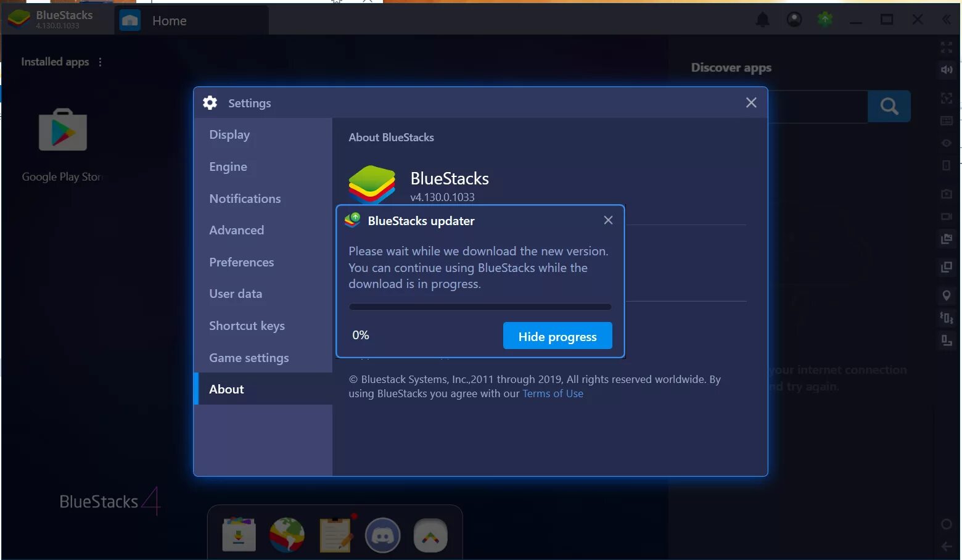Switch to the Preferences tab

263,262
